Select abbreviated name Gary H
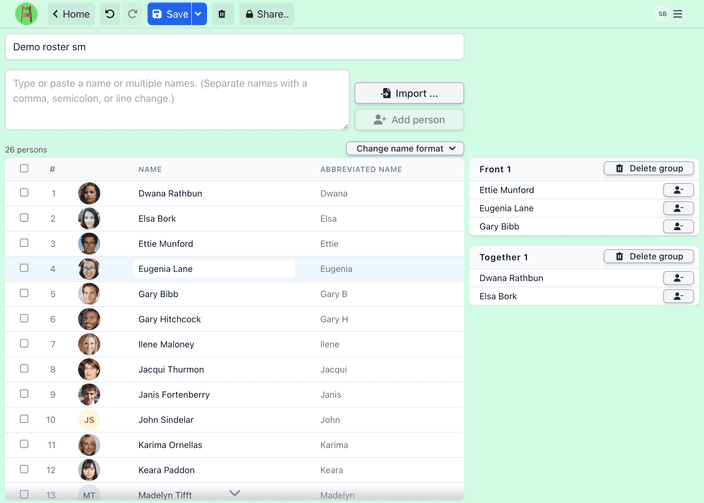 click(334, 319)
